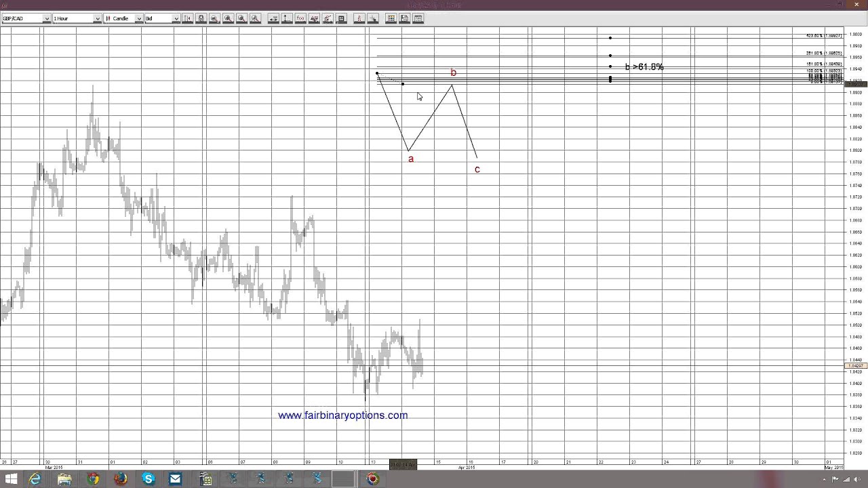Screen dimensions: 868x488
Task: Click the highlighted date label on time axis
Action: (403, 464)
